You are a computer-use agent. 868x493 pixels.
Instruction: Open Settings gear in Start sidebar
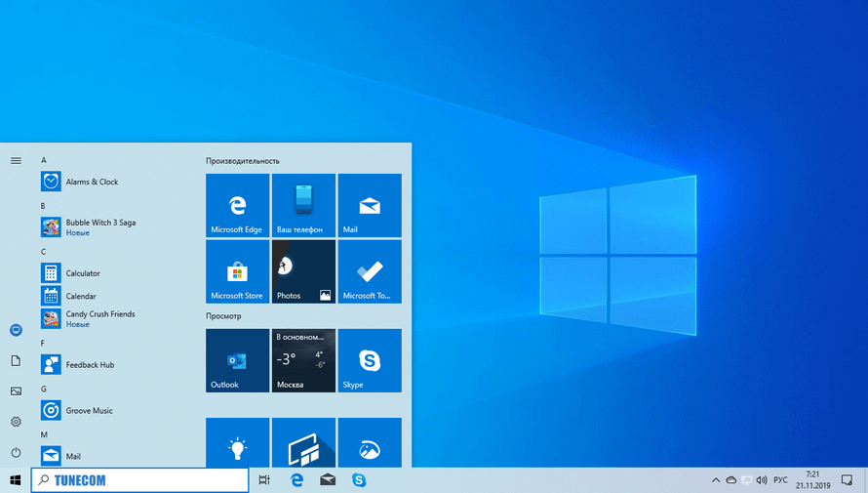[16, 422]
